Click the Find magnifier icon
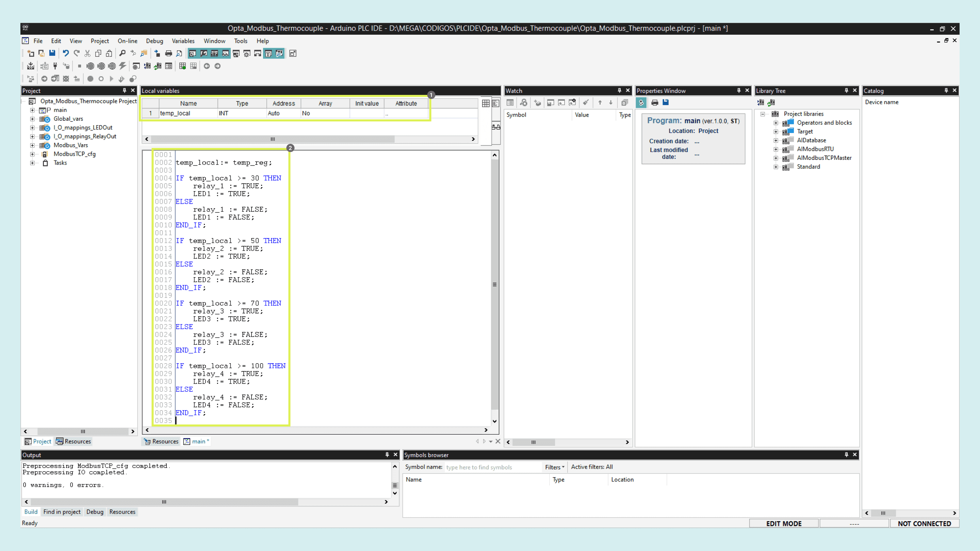The width and height of the screenshot is (980, 551). [122, 53]
